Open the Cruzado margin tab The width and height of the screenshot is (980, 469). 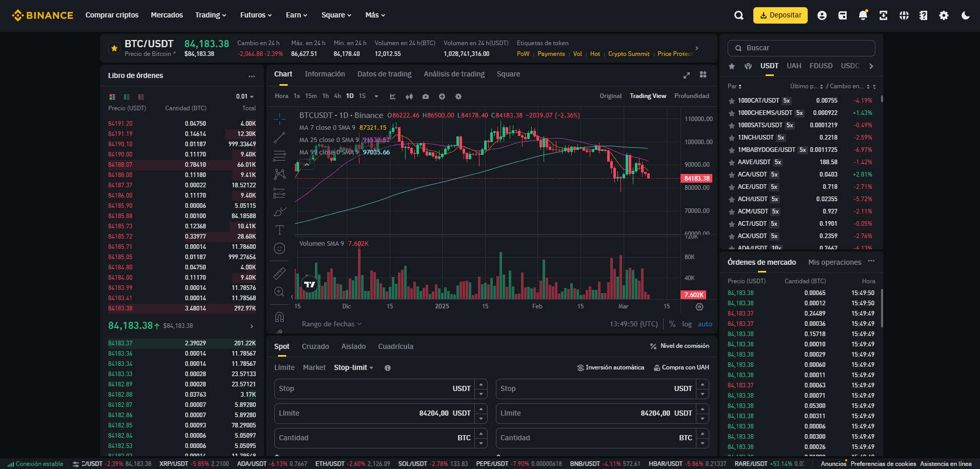[315, 346]
